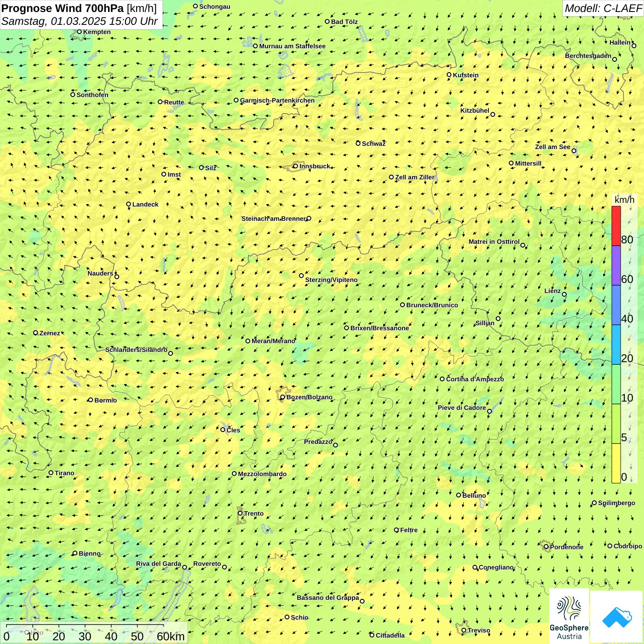Click the Pordenone label
644x644 pixels.
coord(567,547)
